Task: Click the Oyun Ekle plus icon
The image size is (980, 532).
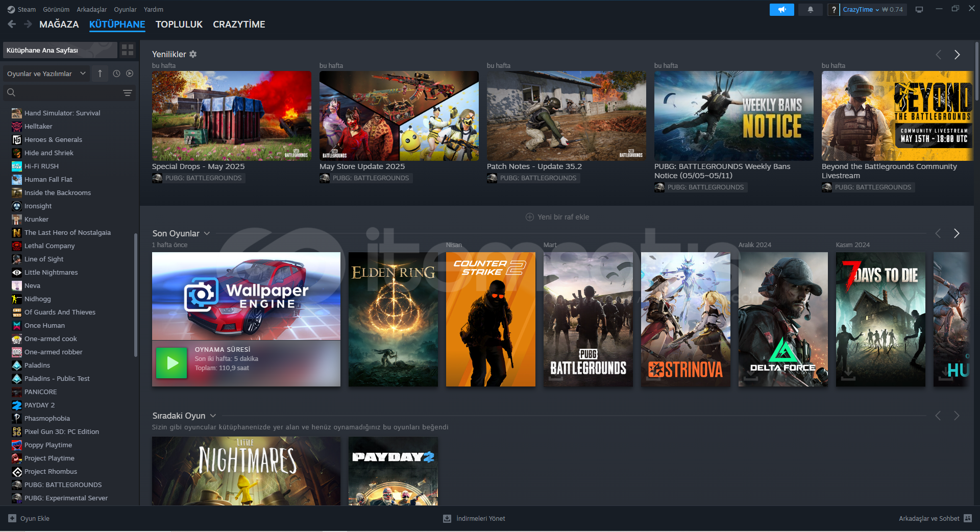Action: click(12, 518)
